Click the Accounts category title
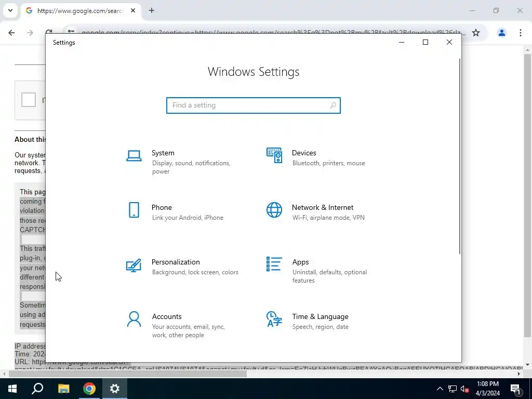The width and height of the screenshot is (532, 399). 167,317
